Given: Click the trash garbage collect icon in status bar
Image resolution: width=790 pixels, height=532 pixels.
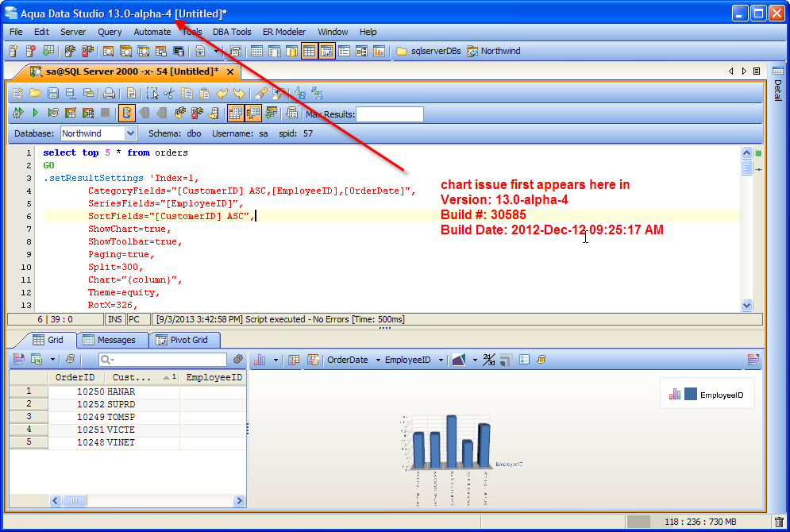Looking at the screenshot, I should click(780, 522).
